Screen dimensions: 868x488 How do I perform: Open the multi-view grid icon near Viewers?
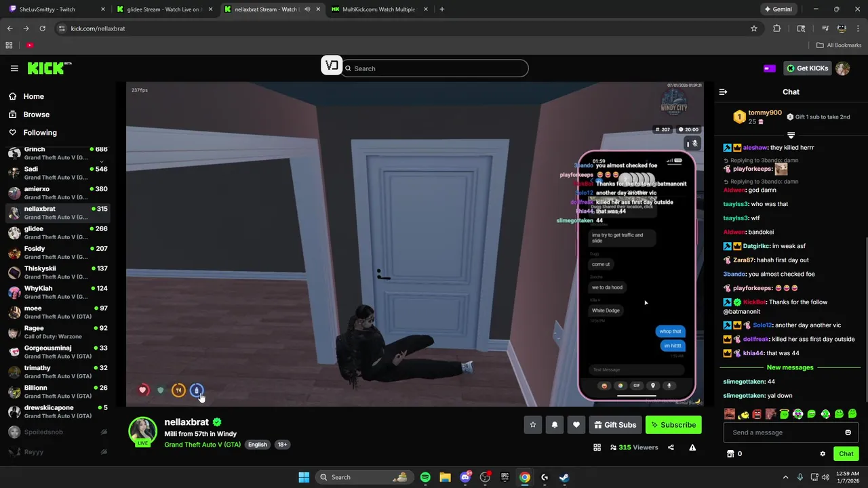click(597, 447)
